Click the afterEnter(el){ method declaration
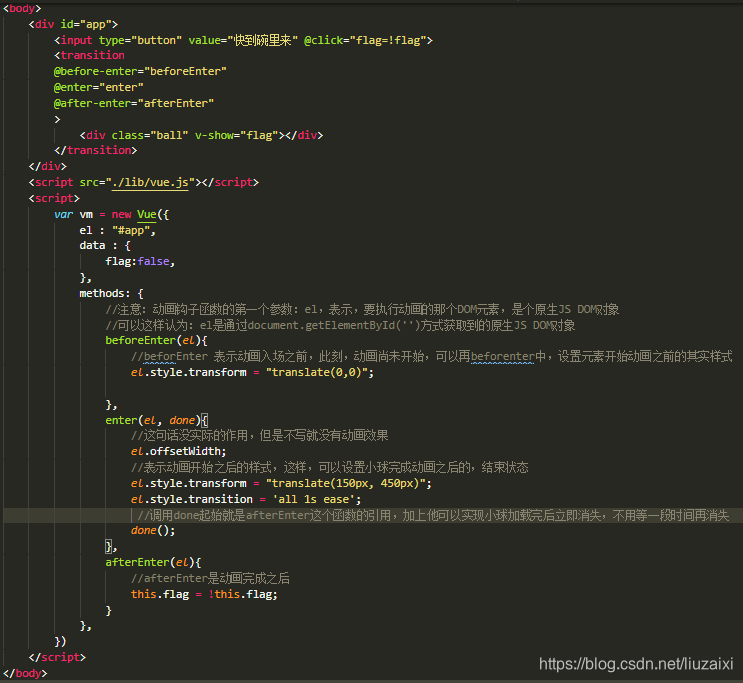 pyautogui.click(x=153, y=563)
